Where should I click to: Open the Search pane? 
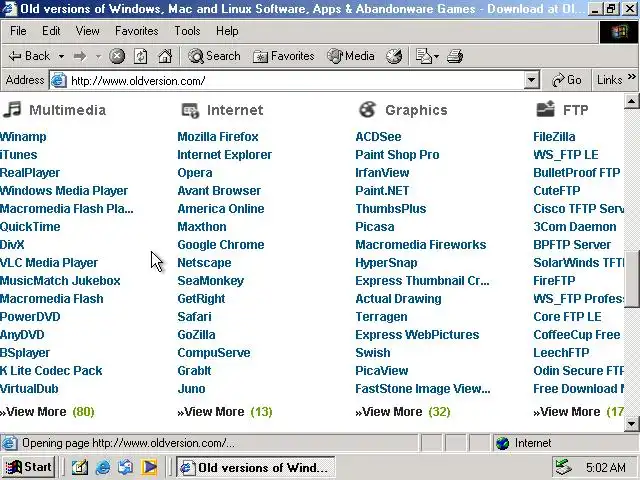click(214, 56)
